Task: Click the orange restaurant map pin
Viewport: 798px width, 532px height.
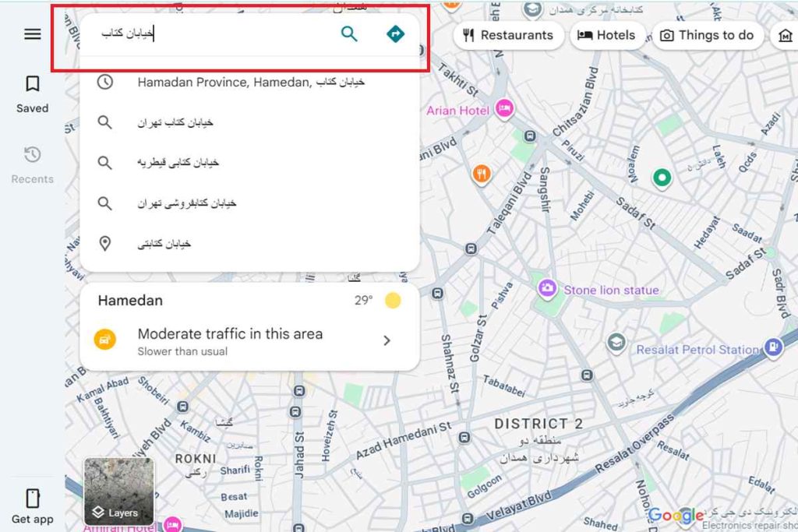Action: click(482, 173)
